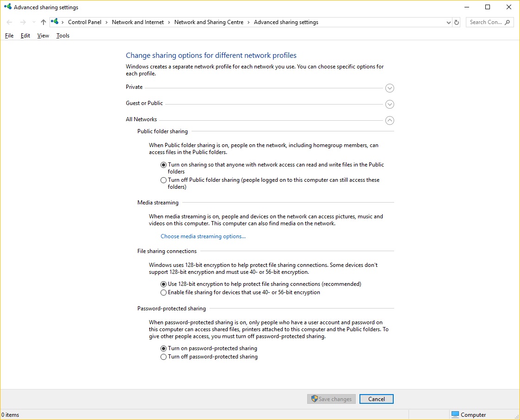This screenshot has height=420, width=520.
Task: Click the Up arrow navigation icon
Action: pyautogui.click(x=43, y=22)
